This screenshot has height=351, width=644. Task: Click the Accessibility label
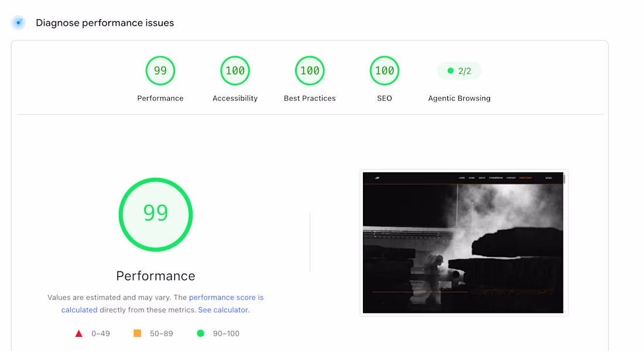pyautogui.click(x=235, y=98)
